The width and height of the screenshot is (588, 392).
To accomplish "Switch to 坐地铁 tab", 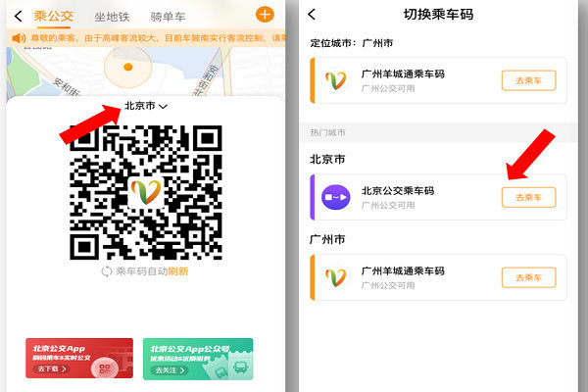I will click(112, 17).
